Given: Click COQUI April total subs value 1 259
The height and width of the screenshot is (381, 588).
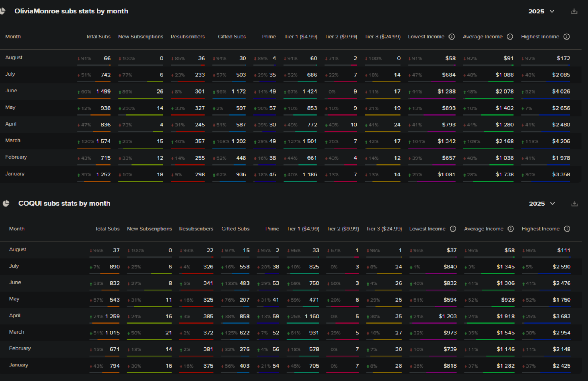Looking at the screenshot, I should click(112, 316).
